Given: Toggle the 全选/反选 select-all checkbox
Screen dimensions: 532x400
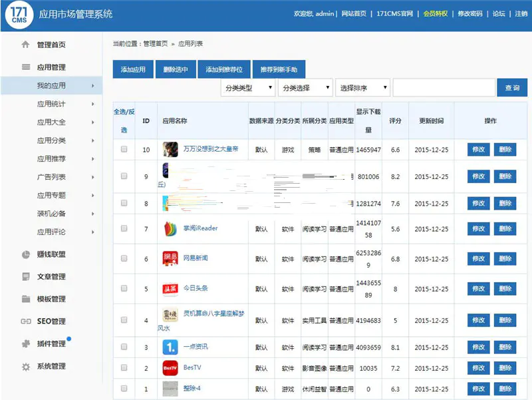Looking at the screenshot, I should tap(124, 120).
